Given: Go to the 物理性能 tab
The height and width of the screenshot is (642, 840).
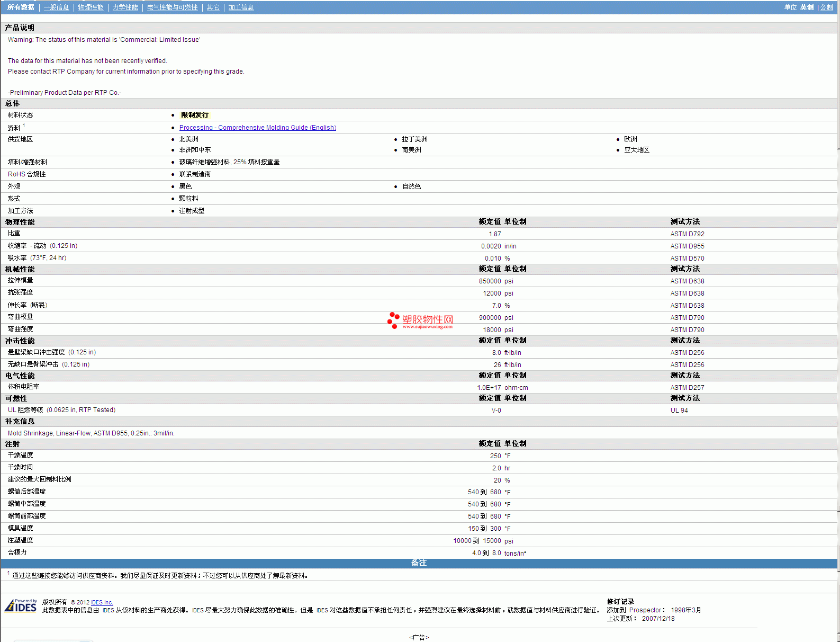Looking at the screenshot, I should [x=91, y=7].
